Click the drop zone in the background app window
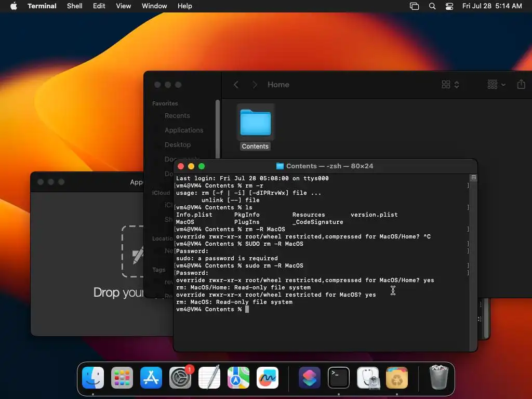Screen dimensions: 532x399 (132, 251)
